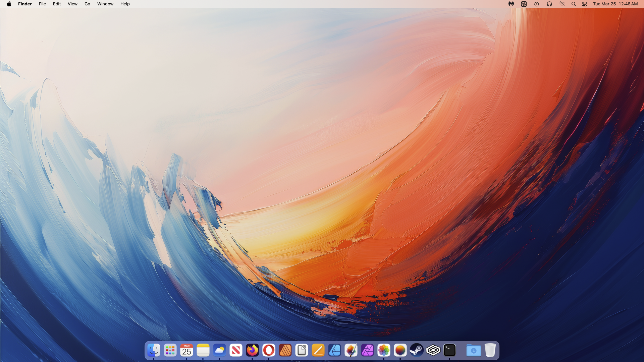This screenshot has width=644, height=362.
Task: Launch Affinity Publisher from the Dock
Action: click(x=285, y=351)
